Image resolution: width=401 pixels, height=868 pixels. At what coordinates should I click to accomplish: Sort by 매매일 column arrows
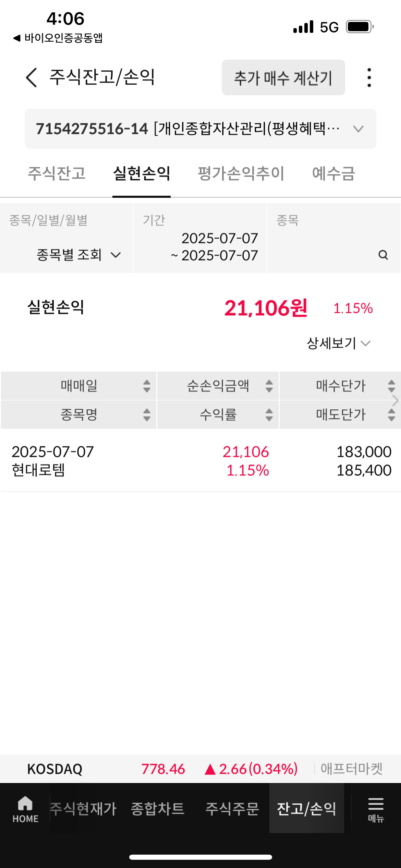(x=147, y=386)
